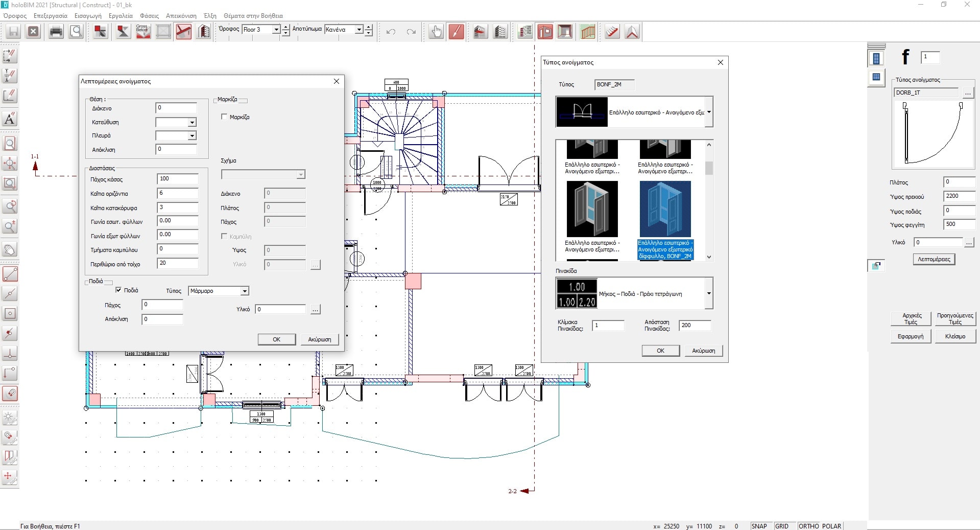Open the Αποτύπωμα Κανένα dropdown
Screen dimensions: 980x530
[x=359, y=30]
